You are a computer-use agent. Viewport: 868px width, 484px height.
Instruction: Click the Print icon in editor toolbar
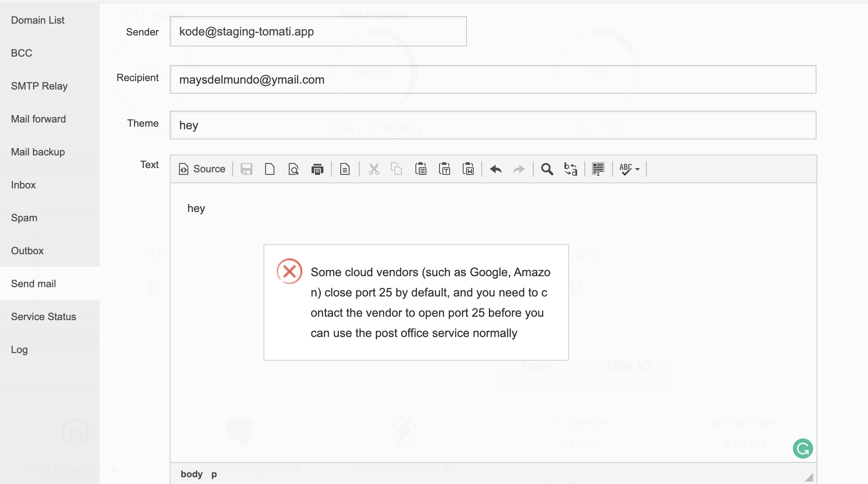(317, 169)
